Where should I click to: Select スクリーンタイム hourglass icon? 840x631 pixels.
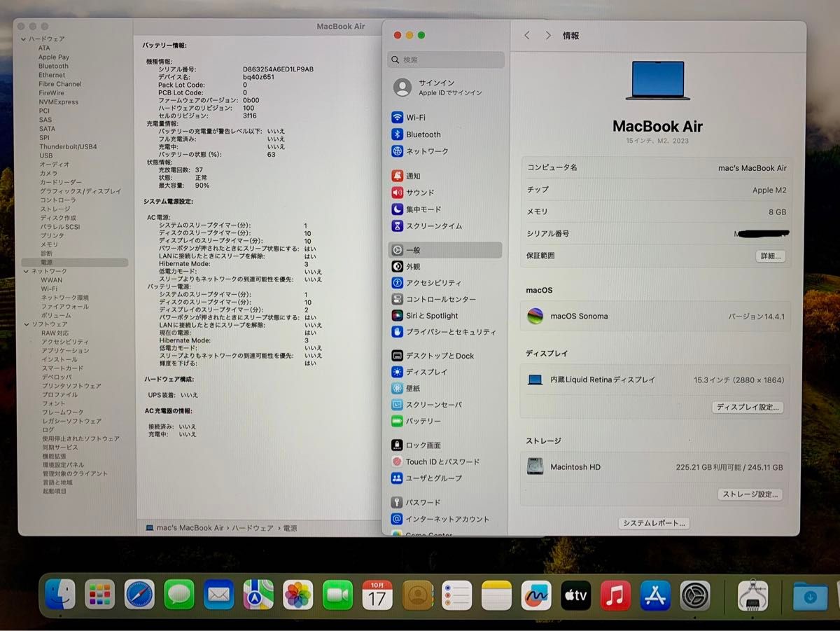397,226
